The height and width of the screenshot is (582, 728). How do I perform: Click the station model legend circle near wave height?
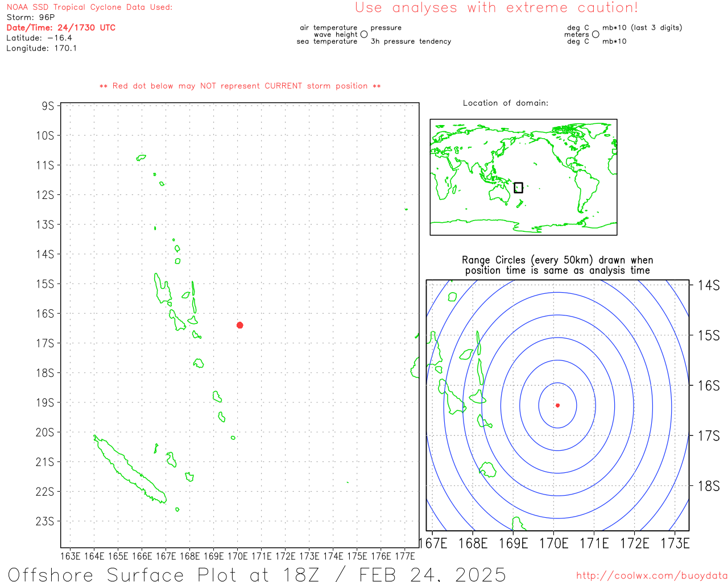(x=364, y=34)
